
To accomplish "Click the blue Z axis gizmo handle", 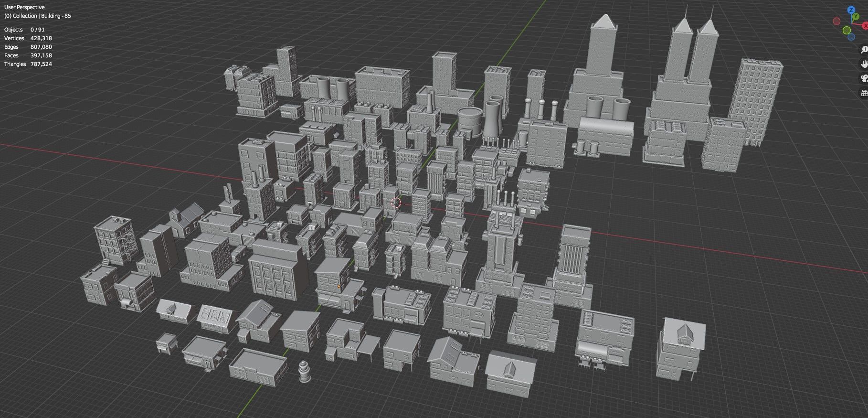I will pos(851,10).
